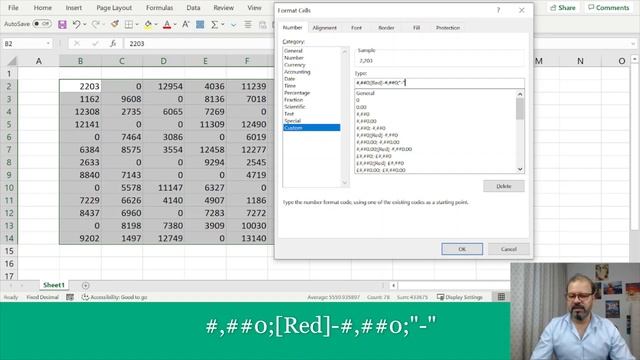Screen dimensions: 640x360
Task: Open the Font Color dropdown arrow
Action: pos(175,24)
